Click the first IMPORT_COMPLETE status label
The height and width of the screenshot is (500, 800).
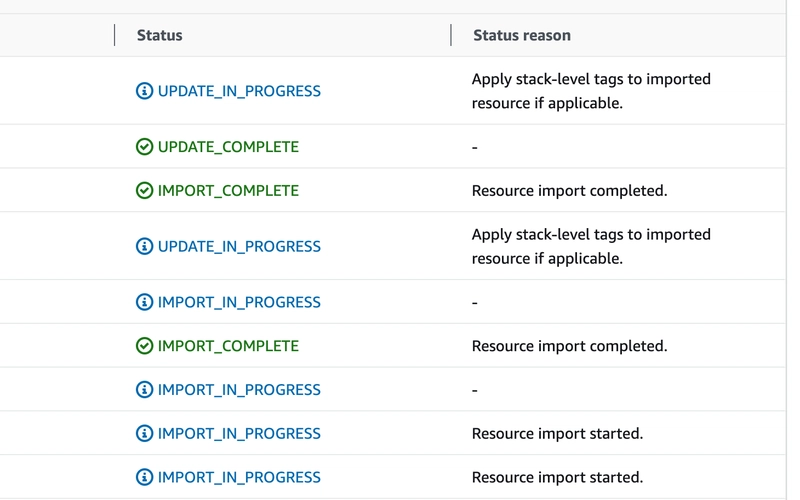coord(228,191)
